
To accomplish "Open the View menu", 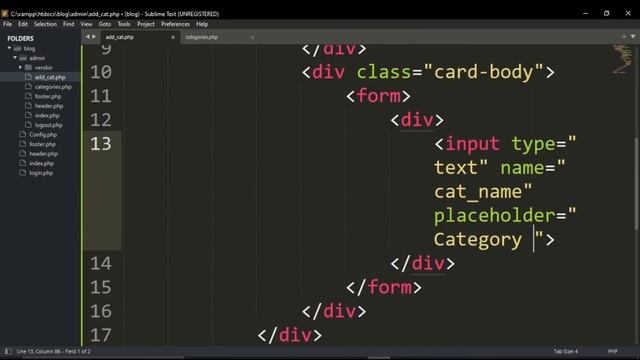I will (x=86, y=24).
